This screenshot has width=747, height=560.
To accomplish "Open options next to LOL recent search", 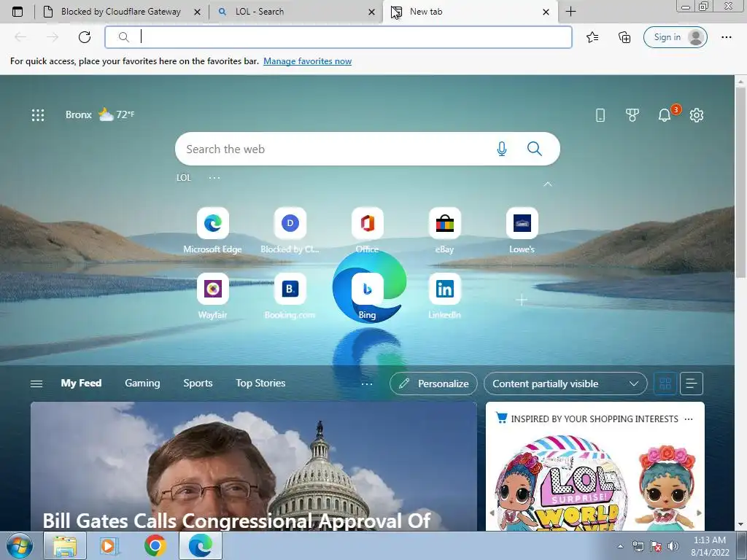I will click(214, 178).
